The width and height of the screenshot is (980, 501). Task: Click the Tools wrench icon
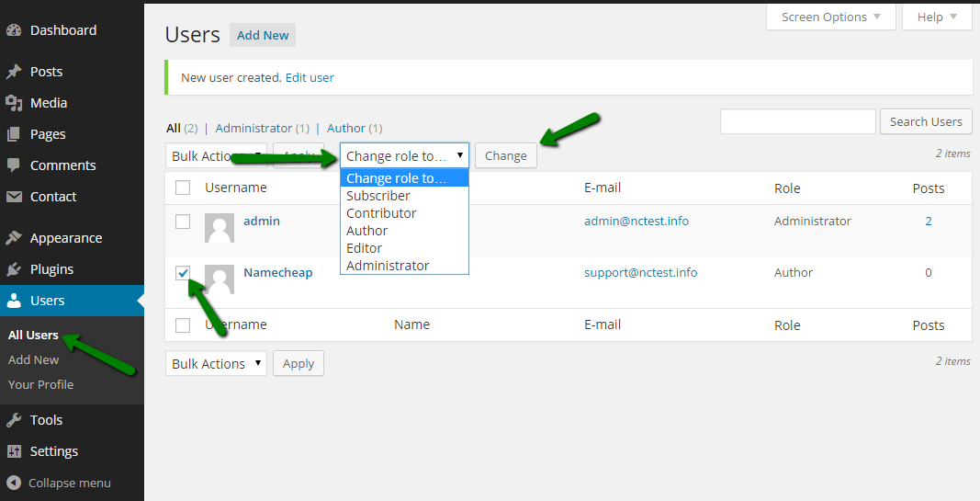(x=14, y=420)
